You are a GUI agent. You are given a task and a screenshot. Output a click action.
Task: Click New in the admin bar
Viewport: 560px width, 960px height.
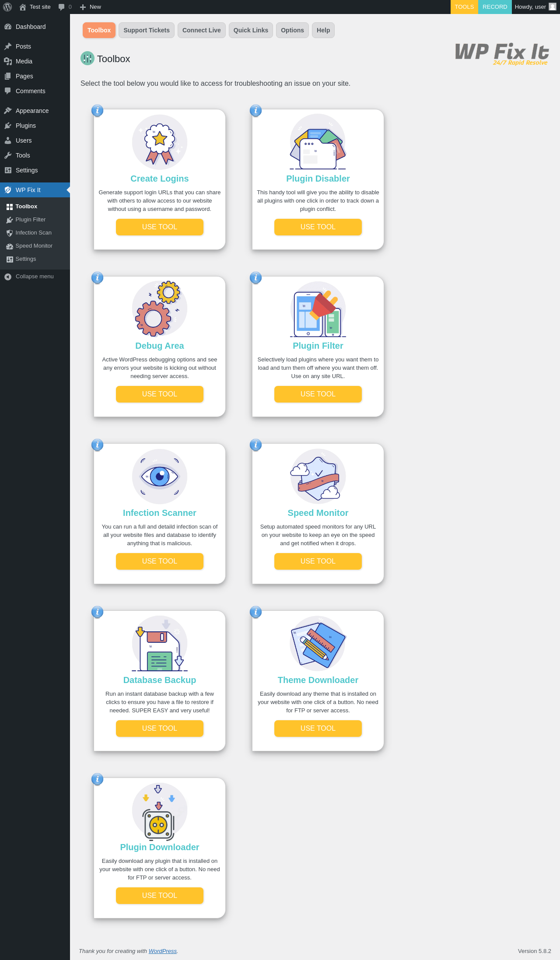click(91, 7)
